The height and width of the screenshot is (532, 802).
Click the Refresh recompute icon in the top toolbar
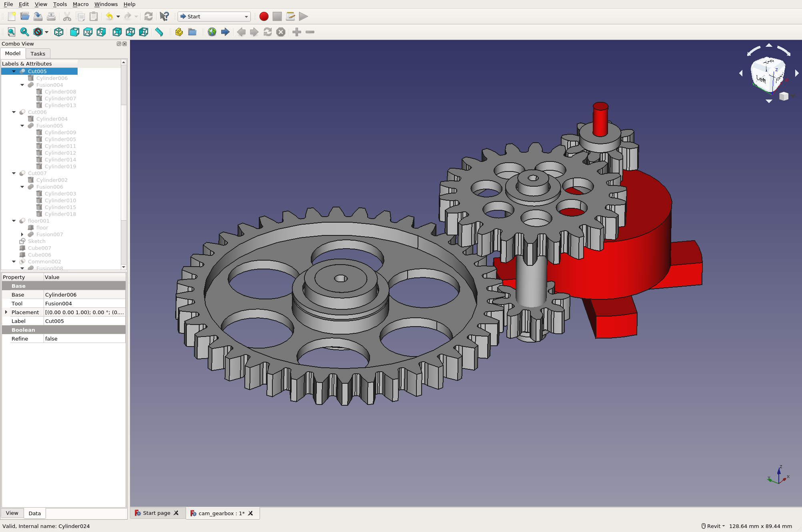(148, 16)
